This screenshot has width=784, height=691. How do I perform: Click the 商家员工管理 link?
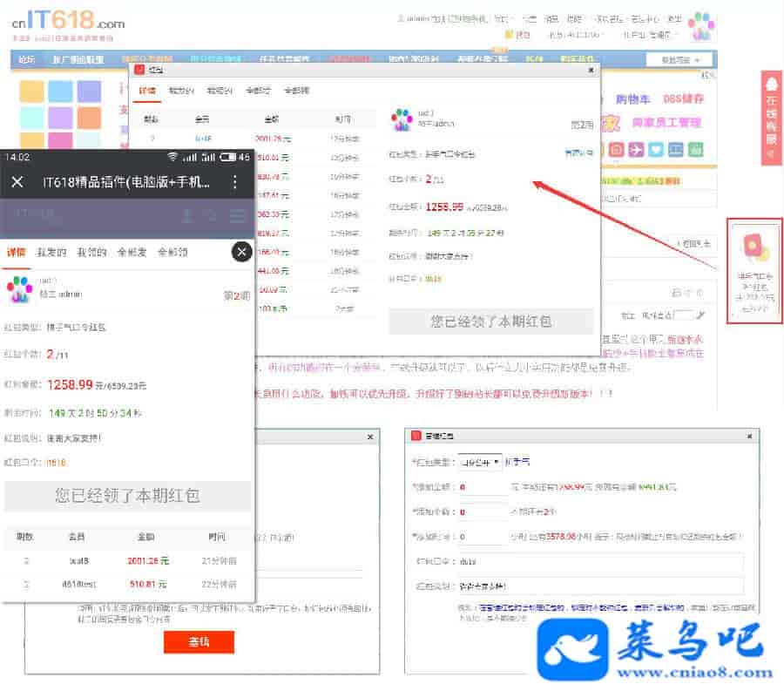tap(667, 123)
